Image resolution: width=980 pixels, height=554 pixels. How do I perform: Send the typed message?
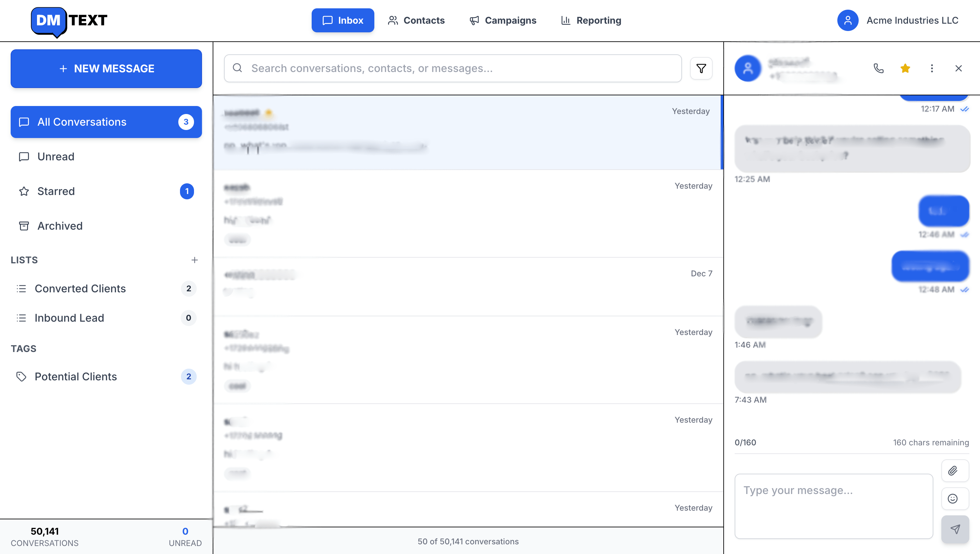[955, 529]
